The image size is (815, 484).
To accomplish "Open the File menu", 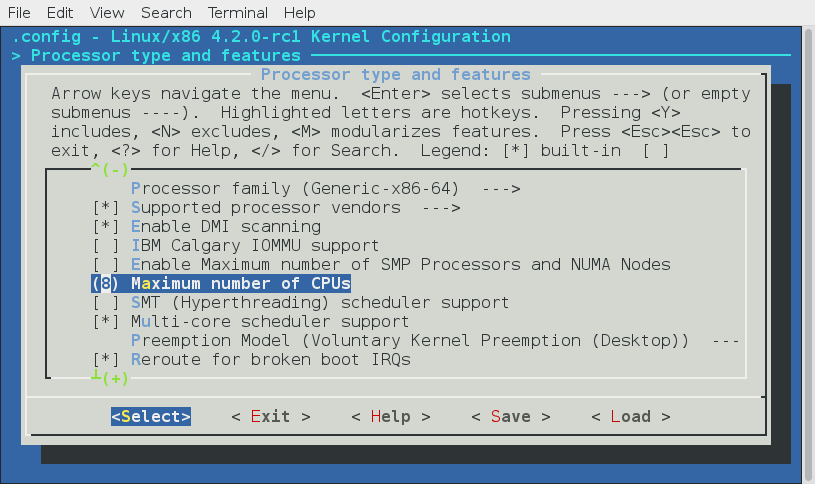I will click(19, 13).
